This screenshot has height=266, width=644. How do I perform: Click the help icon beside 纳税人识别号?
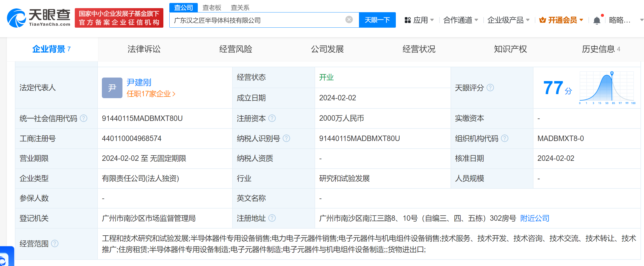pyautogui.click(x=286, y=139)
